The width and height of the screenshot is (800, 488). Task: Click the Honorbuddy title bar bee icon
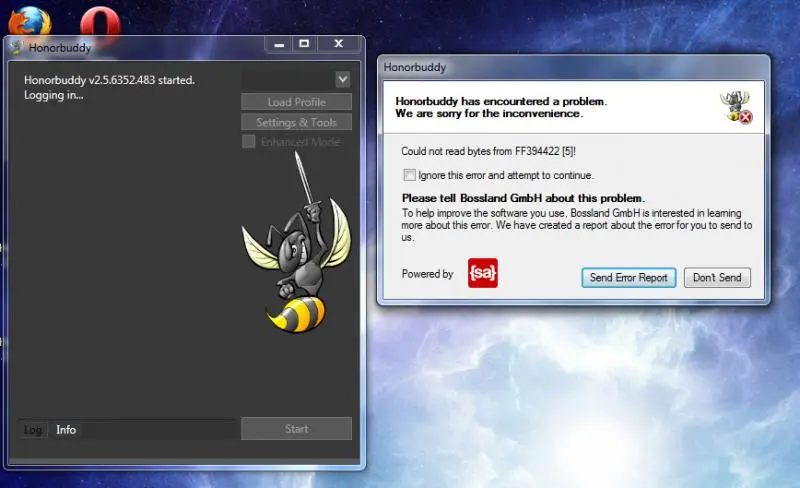pos(17,47)
